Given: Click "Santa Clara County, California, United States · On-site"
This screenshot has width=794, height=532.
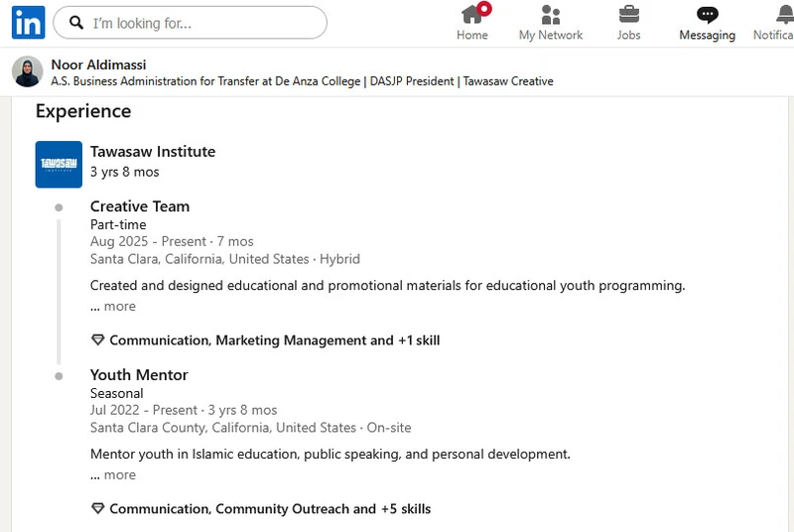Looking at the screenshot, I should [251, 428].
